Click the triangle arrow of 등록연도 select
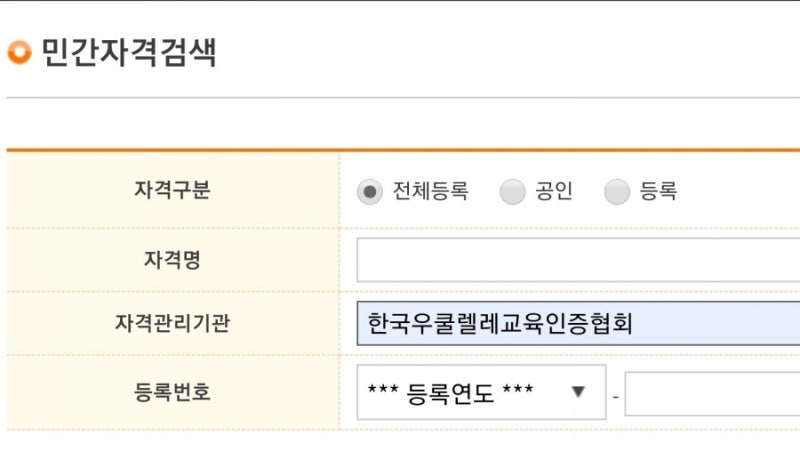800x452 pixels. pos(578,392)
